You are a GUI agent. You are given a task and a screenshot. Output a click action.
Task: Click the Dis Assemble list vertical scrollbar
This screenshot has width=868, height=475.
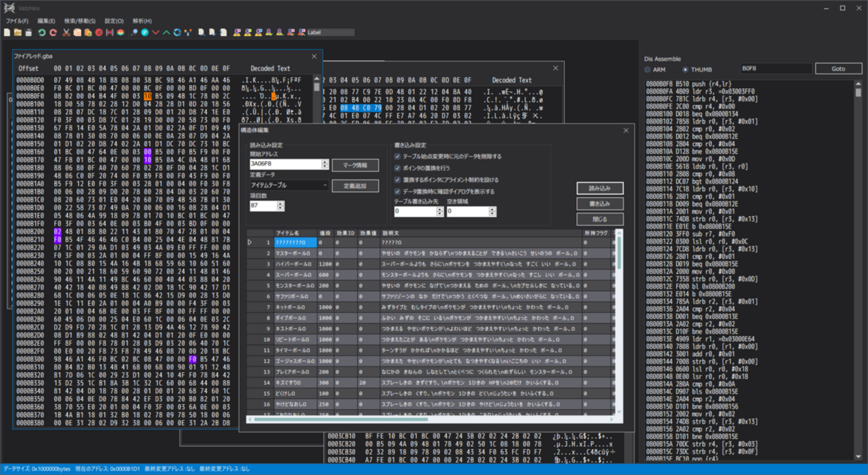(x=859, y=270)
